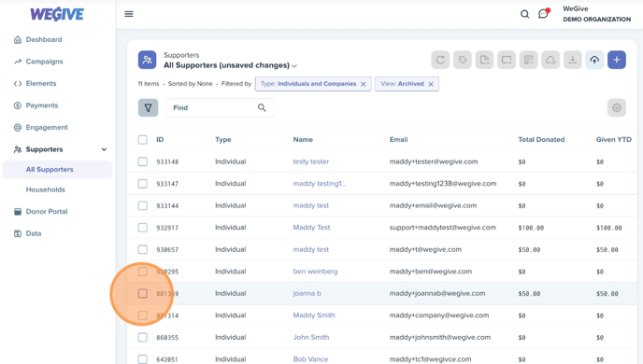Expand the All Supporters view dropdown
The height and width of the screenshot is (364, 643).
coord(294,65)
